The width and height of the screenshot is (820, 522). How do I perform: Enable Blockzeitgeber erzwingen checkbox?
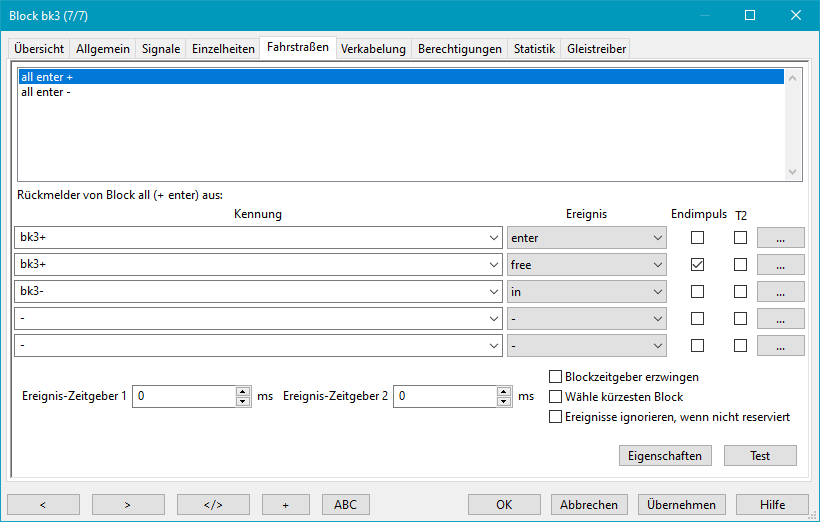click(x=556, y=377)
